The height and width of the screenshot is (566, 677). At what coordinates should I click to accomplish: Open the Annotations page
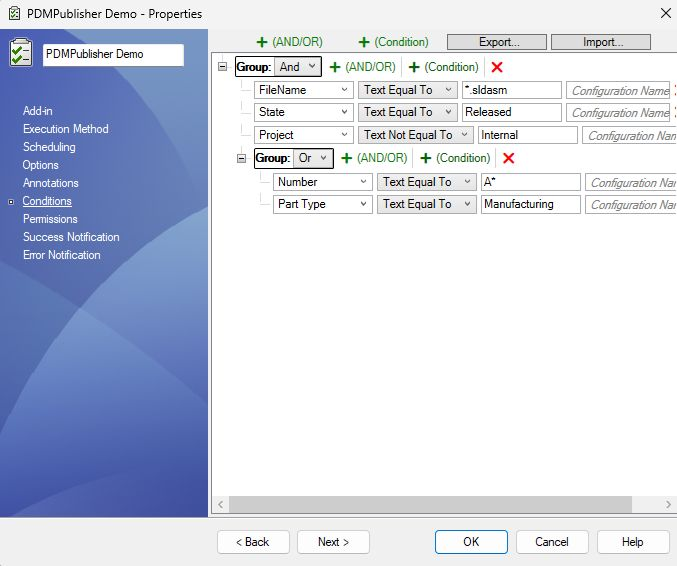pos(51,183)
